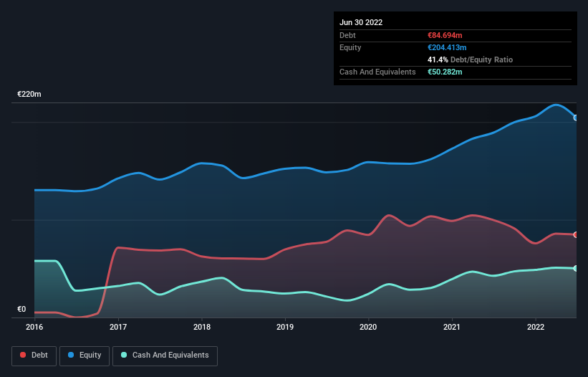Select the Debt endpoint marker on chart
The image size is (588, 377).
click(x=576, y=235)
